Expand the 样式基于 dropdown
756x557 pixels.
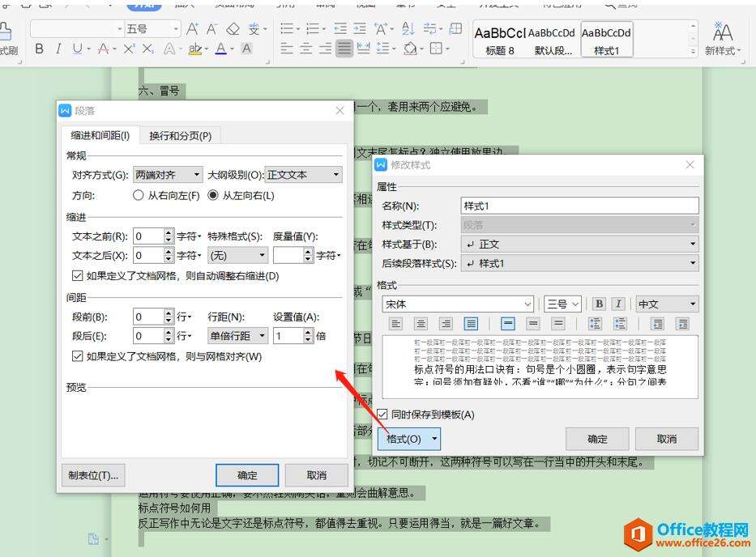point(579,244)
